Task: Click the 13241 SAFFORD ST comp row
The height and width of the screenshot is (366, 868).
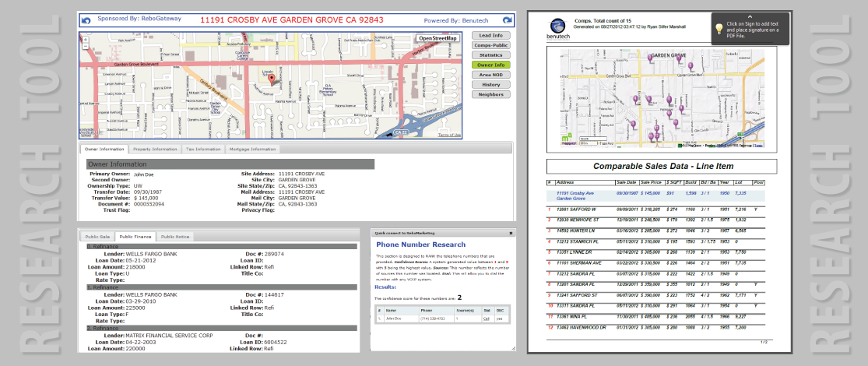Action: 657,295
